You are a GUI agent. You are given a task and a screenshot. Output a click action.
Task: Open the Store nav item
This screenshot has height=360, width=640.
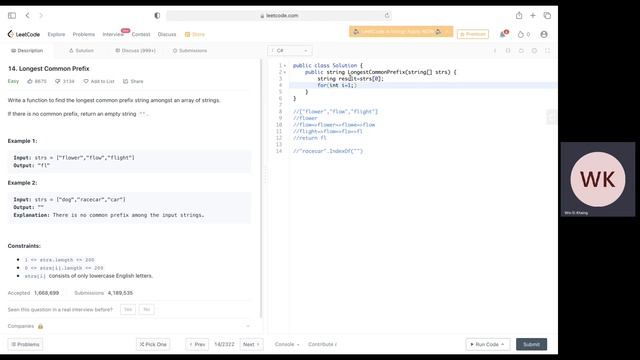pyautogui.click(x=195, y=34)
